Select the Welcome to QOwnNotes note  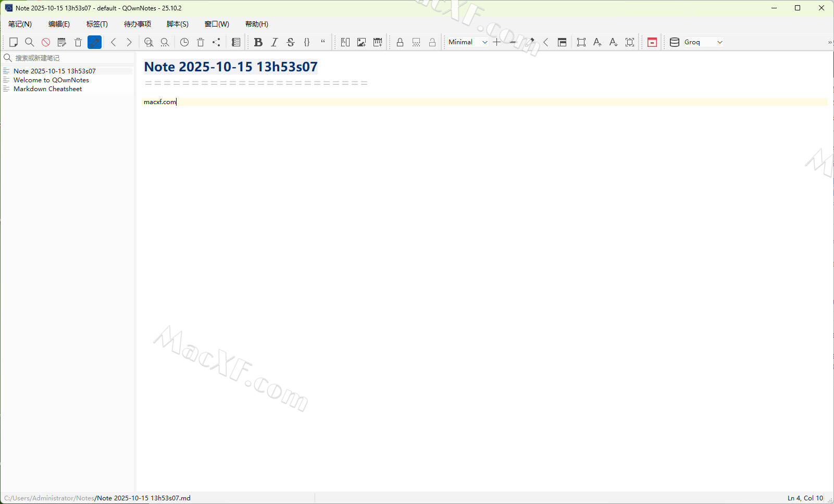pos(51,80)
